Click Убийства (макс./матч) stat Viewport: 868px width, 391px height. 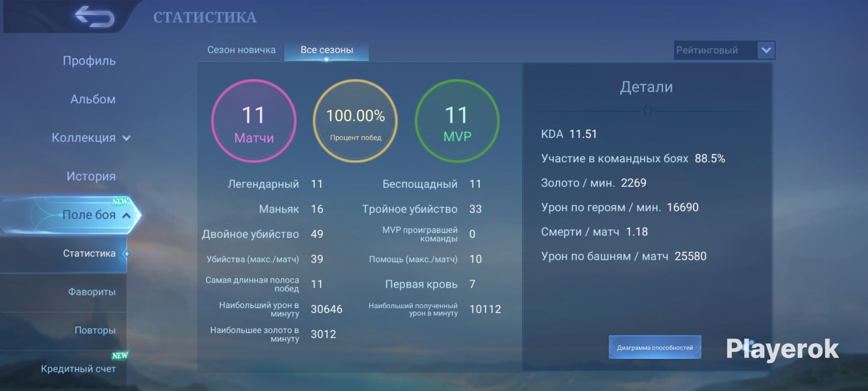pos(264,259)
